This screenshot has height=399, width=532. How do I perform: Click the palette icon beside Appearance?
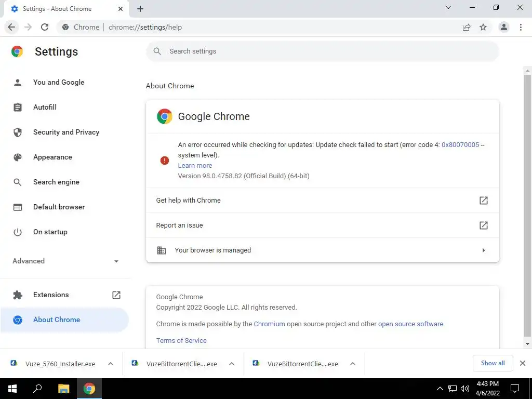point(18,157)
